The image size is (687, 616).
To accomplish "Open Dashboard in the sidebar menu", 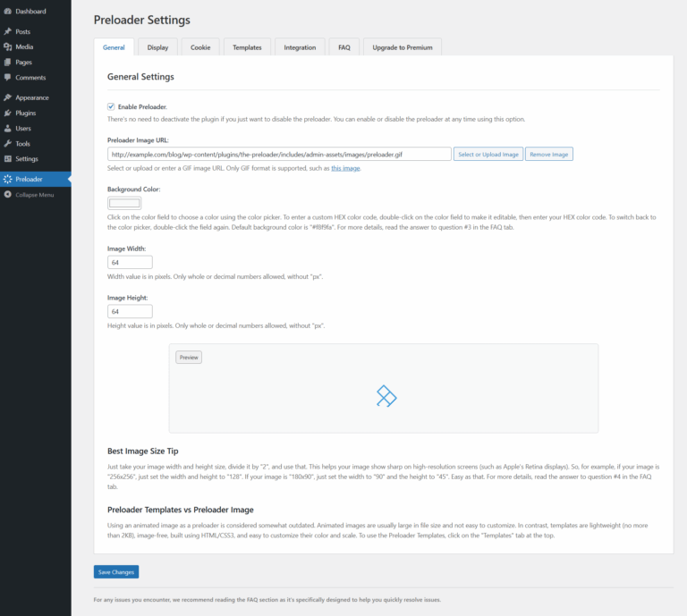I will pyautogui.click(x=36, y=12).
